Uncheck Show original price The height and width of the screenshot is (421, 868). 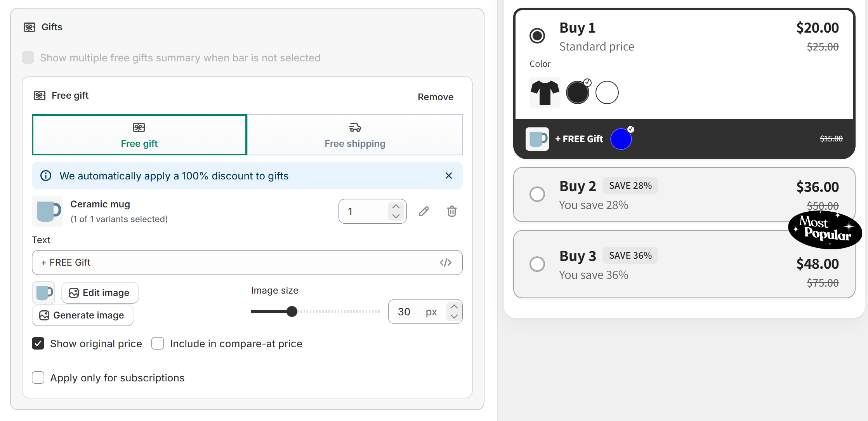tap(38, 343)
